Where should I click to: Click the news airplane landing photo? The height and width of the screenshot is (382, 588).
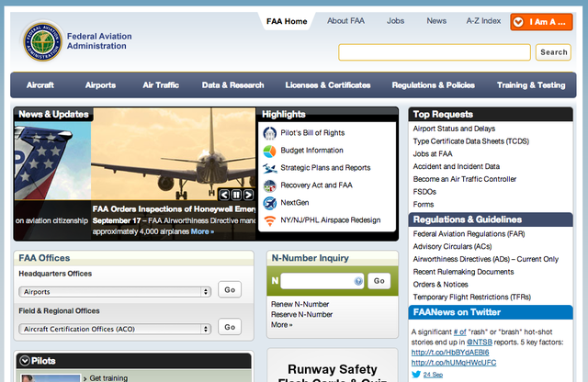point(174,153)
